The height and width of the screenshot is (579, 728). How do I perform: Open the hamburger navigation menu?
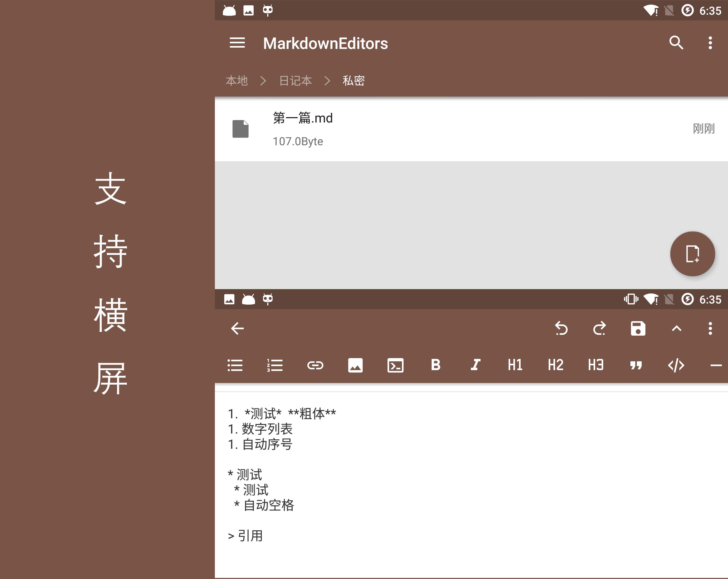click(x=237, y=43)
